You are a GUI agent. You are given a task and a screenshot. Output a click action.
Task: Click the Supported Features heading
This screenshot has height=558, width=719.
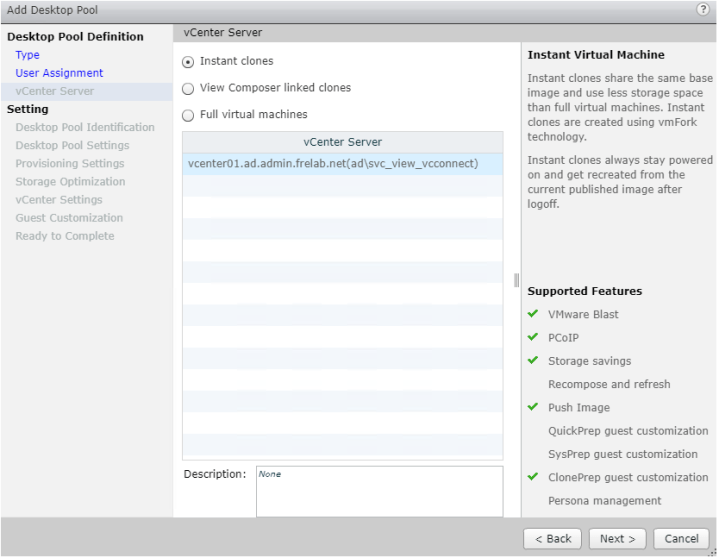coord(585,291)
